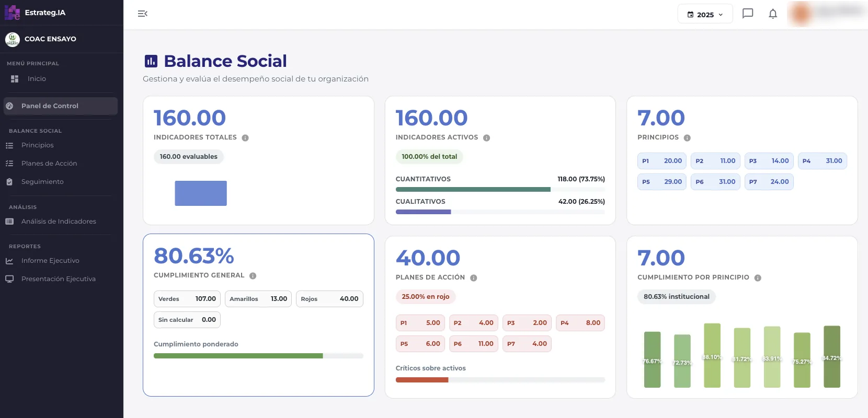
Task: Click the Planes de Acción checklist icon
Action: pyautogui.click(x=9, y=164)
